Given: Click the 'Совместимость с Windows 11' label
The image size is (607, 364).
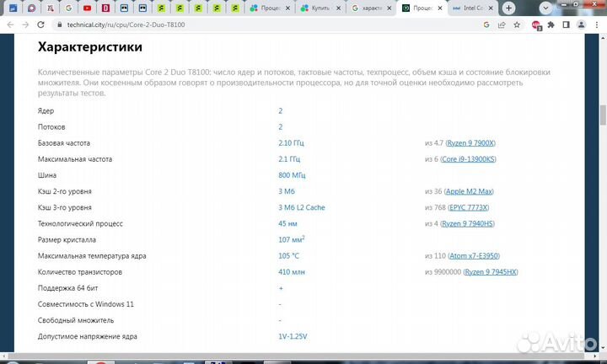Looking at the screenshot, I should [85, 304].
